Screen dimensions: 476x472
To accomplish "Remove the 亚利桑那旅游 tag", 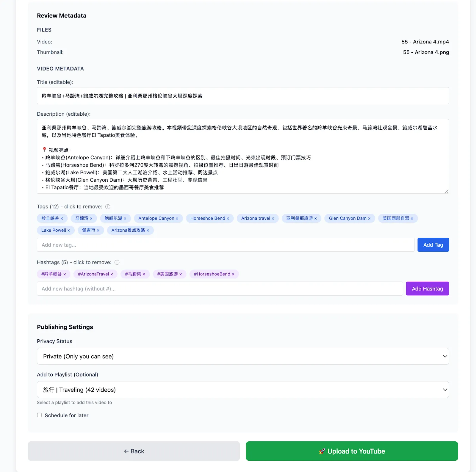I will (x=302, y=218).
